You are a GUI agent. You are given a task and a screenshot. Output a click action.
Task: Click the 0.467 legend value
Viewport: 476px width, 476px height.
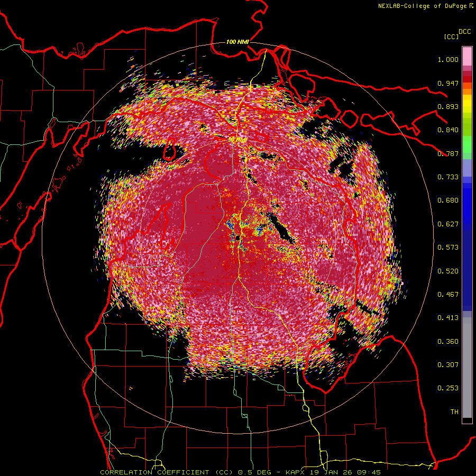coord(448,295)
